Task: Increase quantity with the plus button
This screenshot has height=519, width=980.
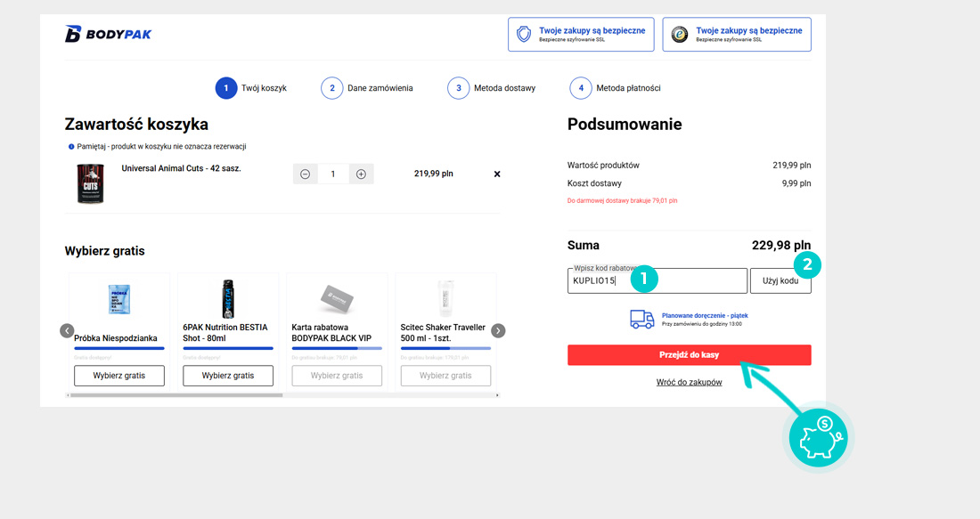Action: (x=361, y=174)
